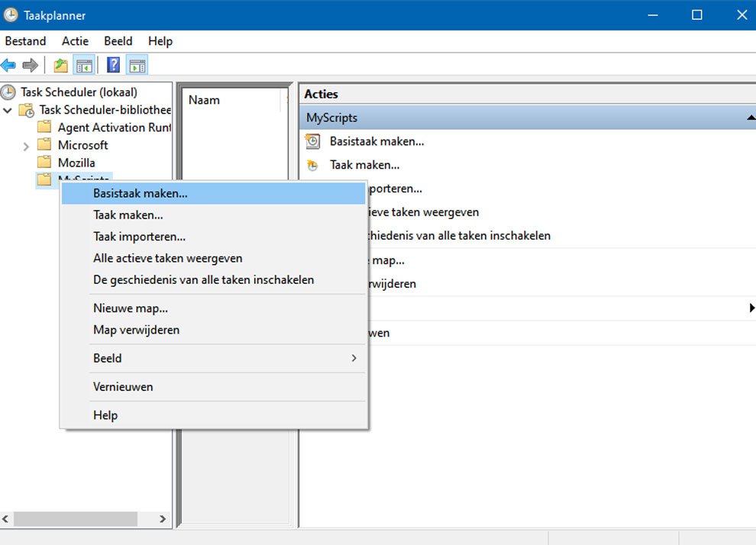Select Alle actieve taken weergeven in context menu
756x545 pixels.
[214, 258]
